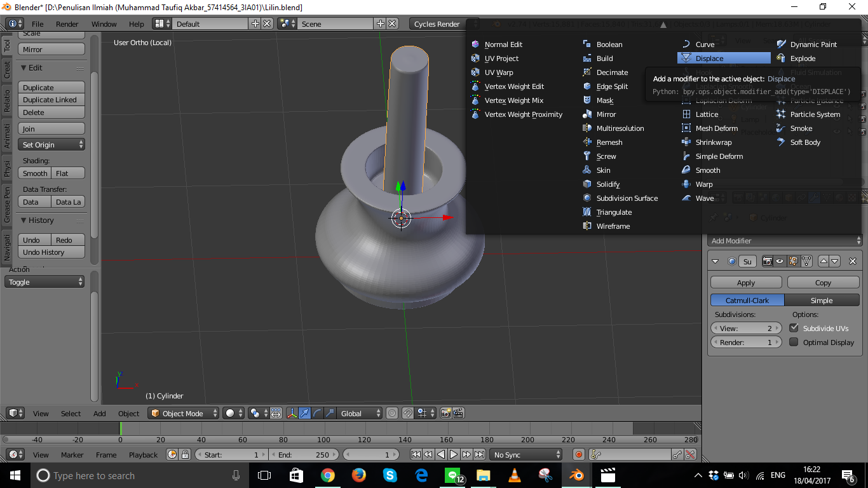Screen dimensions: 868x488
Task: Click the Apply modifier button
Action: (x=746, y=283)
